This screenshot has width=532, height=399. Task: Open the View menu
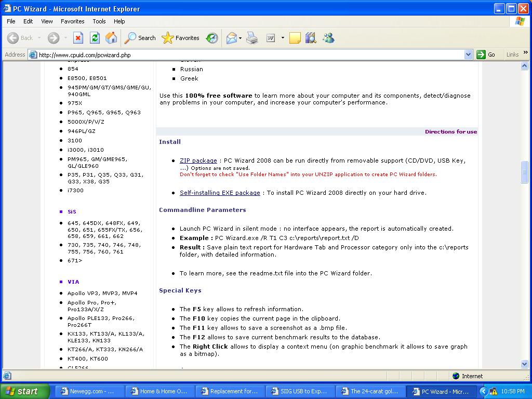click(x=47, y=21)
